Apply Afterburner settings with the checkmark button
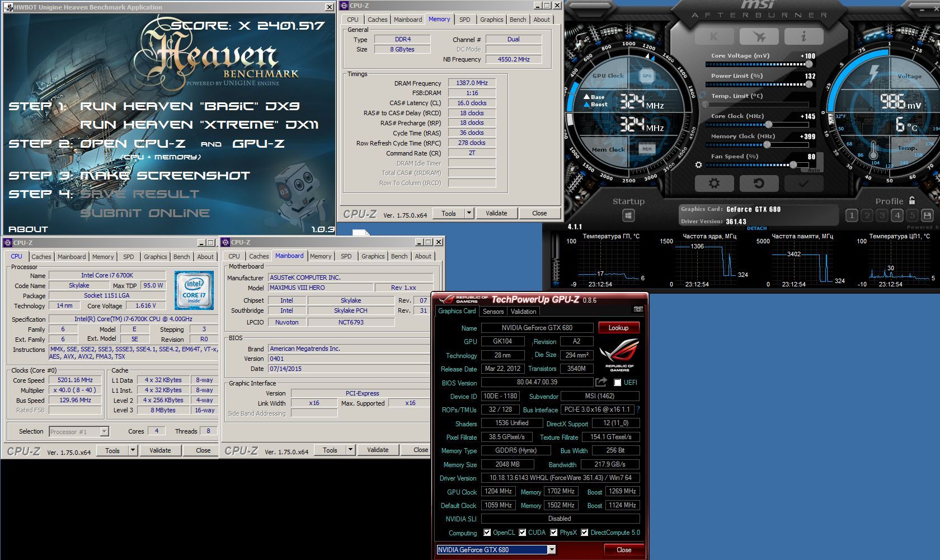The width and height of the screenshot is (940, 560). [x=803, y=183]
